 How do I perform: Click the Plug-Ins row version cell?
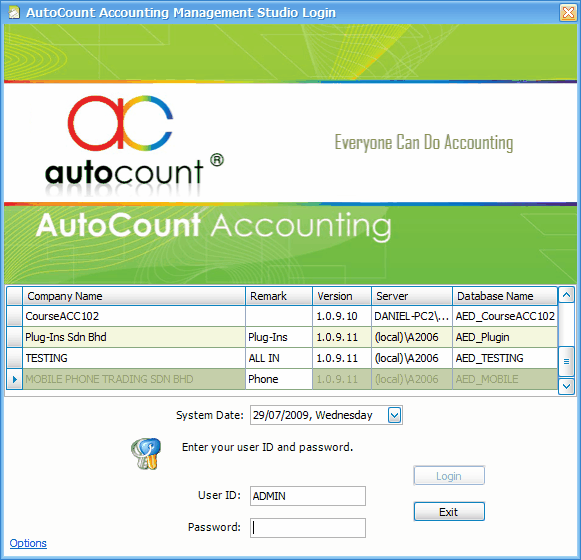(x=342, y=337)
